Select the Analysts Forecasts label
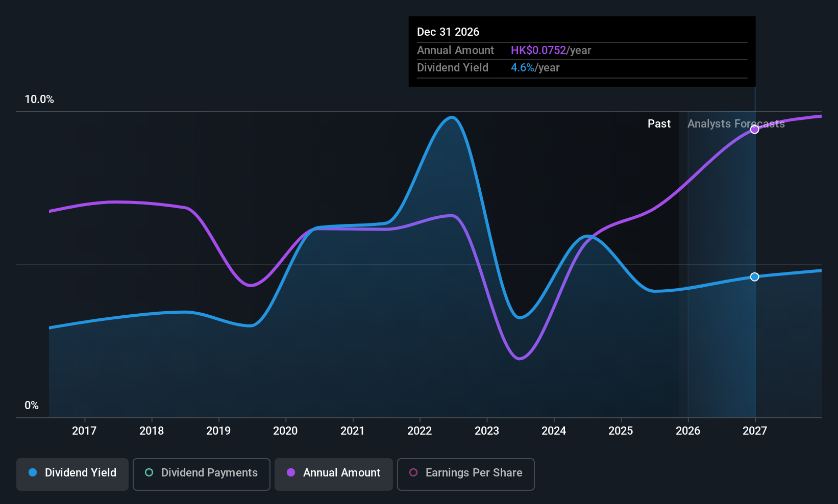Image resolution: width=838 pixels, height=504 pixels. (735, 123)
